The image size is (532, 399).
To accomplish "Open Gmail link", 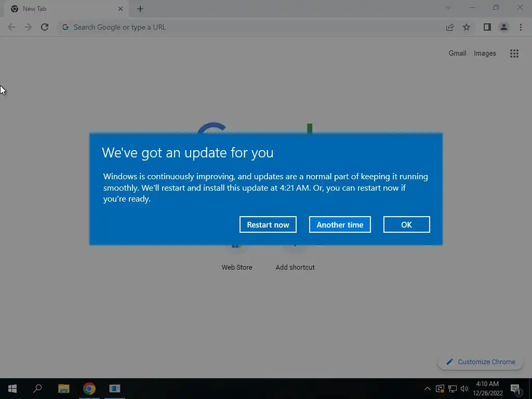I will point(457,54).
